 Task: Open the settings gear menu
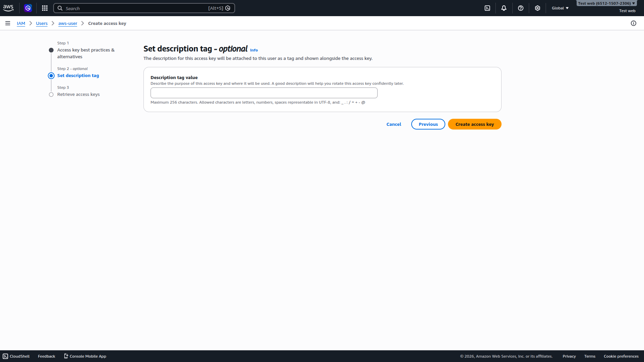[x=538, y=8]
